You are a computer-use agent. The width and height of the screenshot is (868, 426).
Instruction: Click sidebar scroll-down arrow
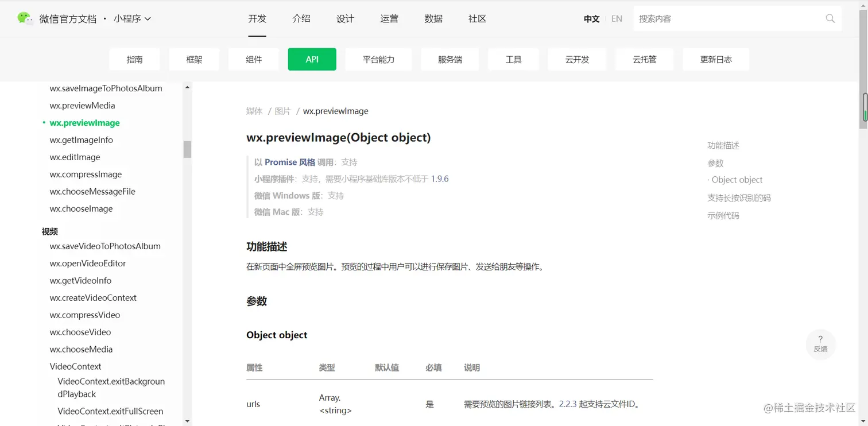187,421
